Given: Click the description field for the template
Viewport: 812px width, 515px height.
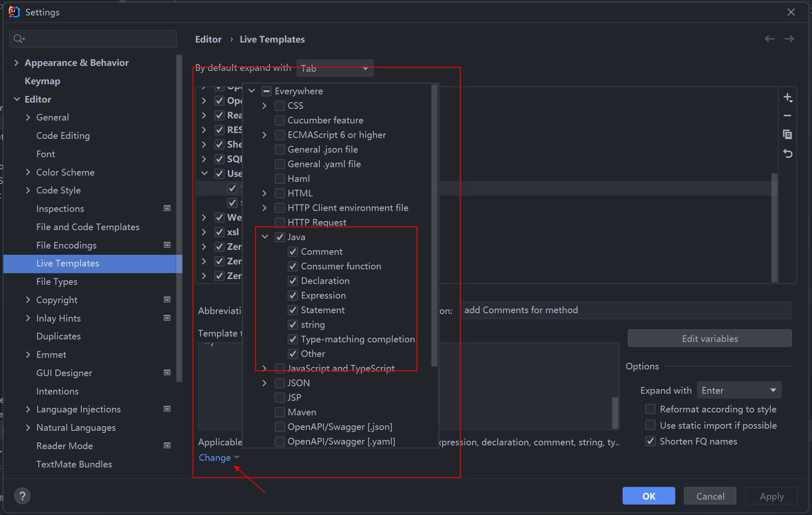Looking at the screenshot, I should (625, 310).
